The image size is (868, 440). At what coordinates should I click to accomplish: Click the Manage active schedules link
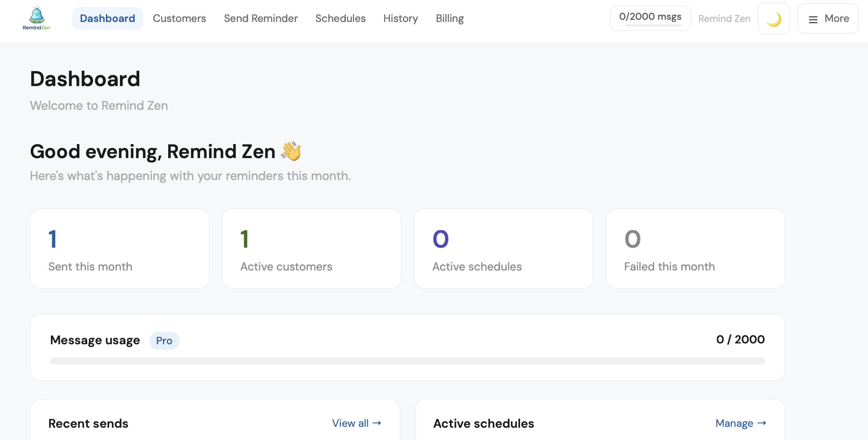[741, 423]
